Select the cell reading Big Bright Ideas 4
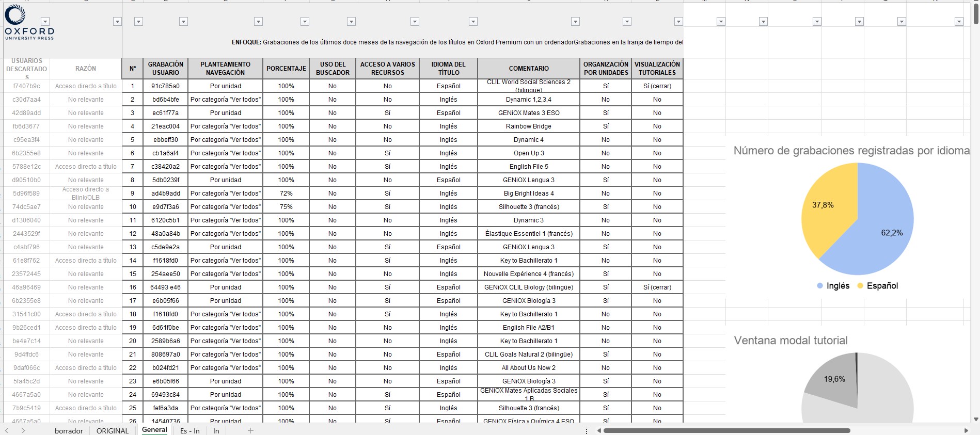This screenshot has width=980, height=435. [529, 194]
